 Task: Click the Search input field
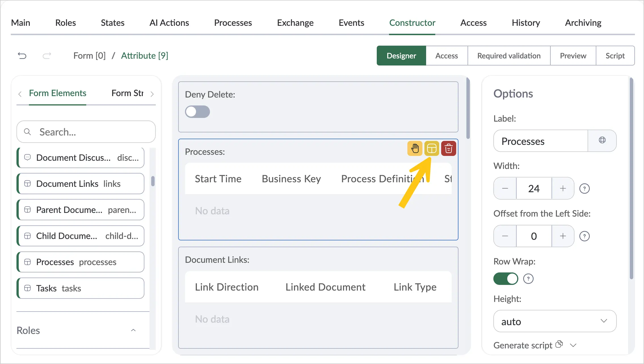tap(86, 132)
